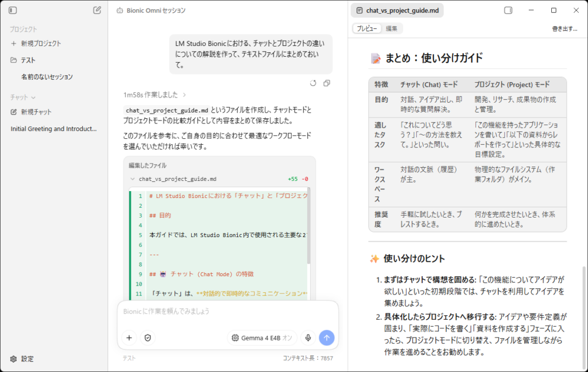Image resolution: width=588 pixels, height=372 pixels.
Task: Click the プロジェクト (Project) モード column header
Action: click(512, 85)
